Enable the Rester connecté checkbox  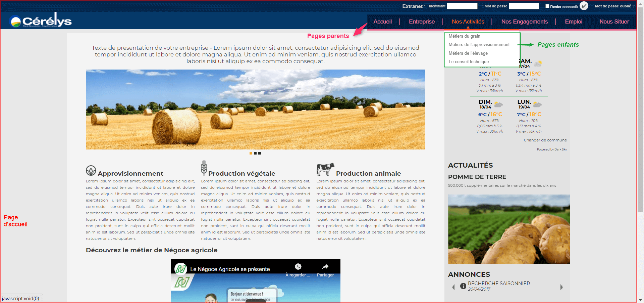pyautogui.click(x=547, y=6)
